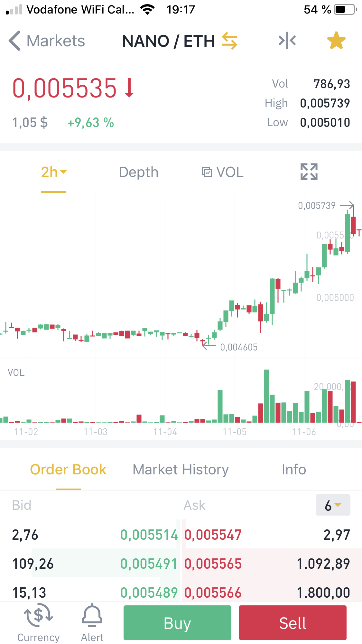Tap the compare split-arrows icon
362x644 pixels.
coord(287,41)
